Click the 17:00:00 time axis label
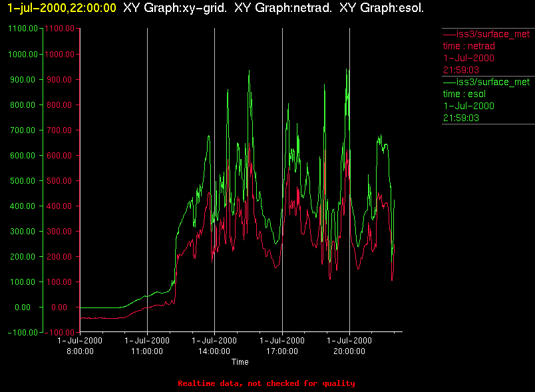 [x=282, y=351]
